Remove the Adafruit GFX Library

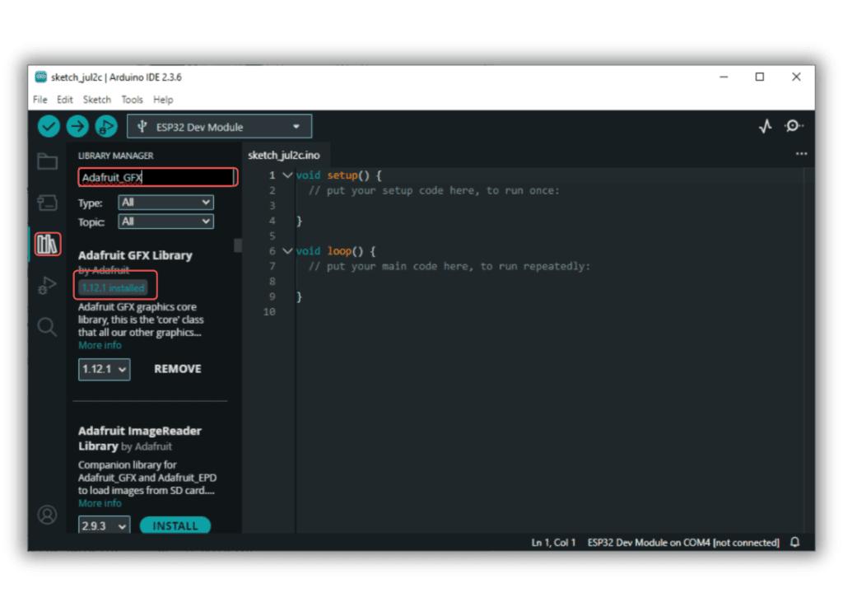178,369
